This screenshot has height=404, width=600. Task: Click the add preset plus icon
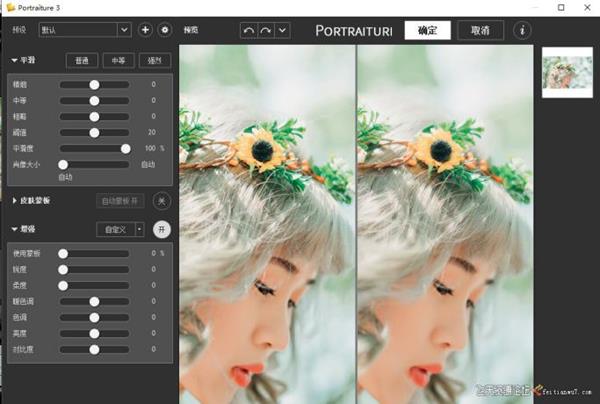[145, 30]
